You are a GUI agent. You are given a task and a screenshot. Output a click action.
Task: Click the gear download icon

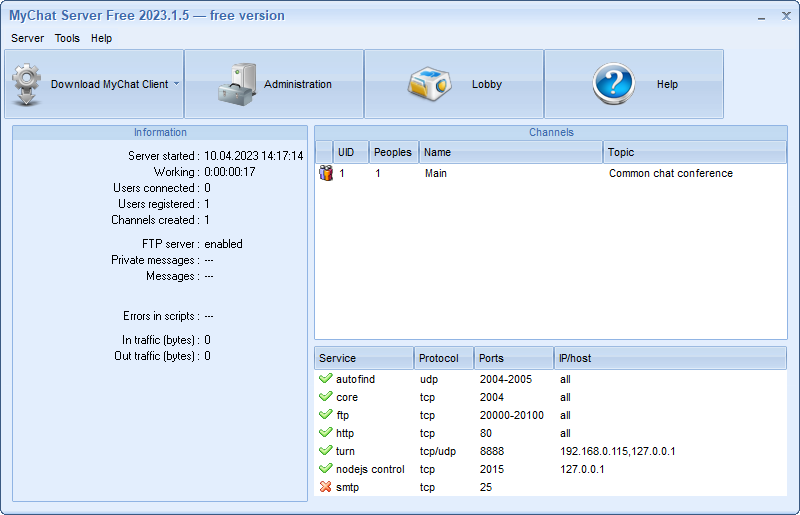coord(27,84)
